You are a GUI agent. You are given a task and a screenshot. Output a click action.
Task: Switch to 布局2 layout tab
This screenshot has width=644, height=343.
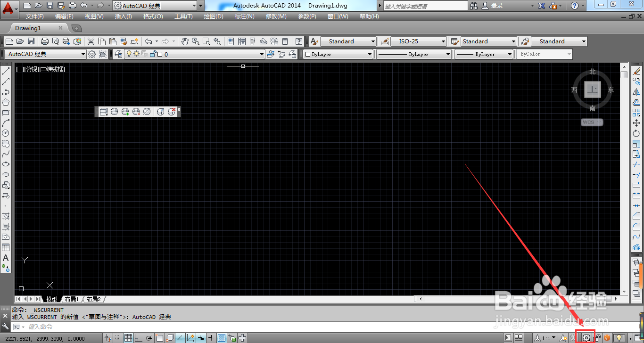(93, 299)
